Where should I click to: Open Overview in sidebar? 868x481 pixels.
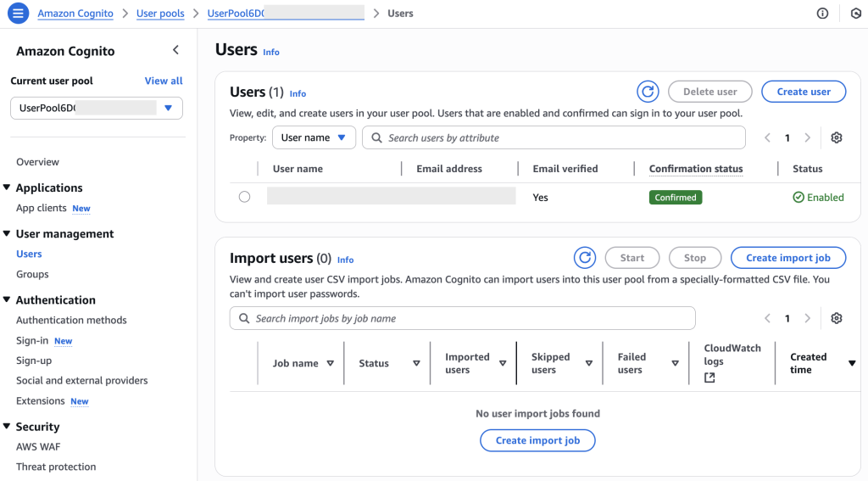pyautogui.click(x=37, y=162)
